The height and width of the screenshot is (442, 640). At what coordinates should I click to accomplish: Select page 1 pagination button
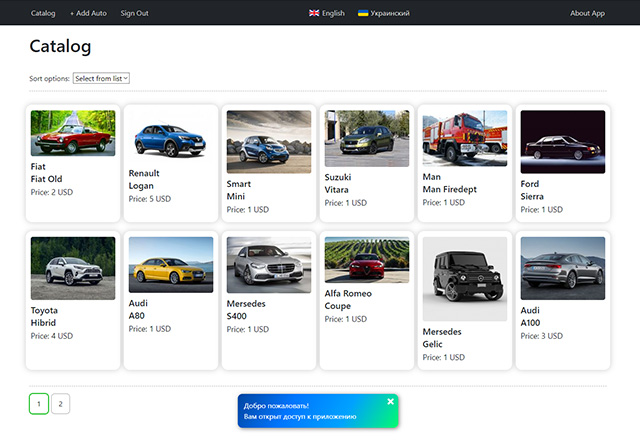(39, 404)
